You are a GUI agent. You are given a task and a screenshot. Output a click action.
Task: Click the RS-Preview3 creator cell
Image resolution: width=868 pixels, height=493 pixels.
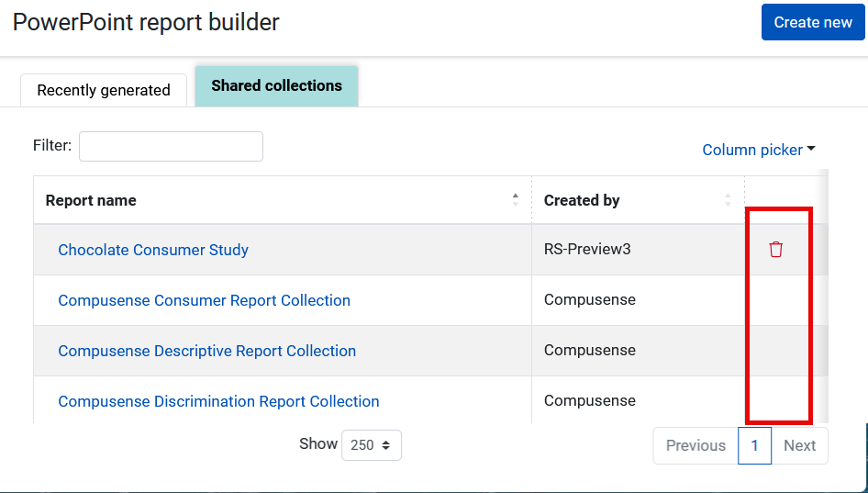(587, 250)
